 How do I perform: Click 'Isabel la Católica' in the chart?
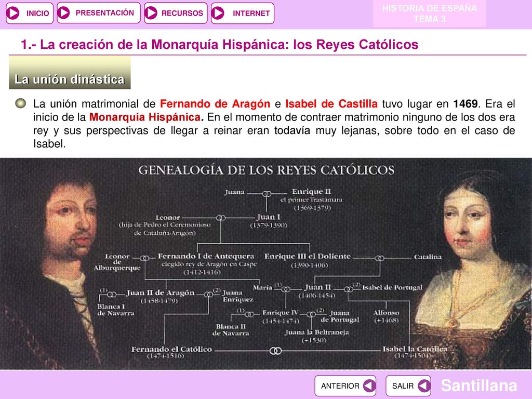click(415, 349)
